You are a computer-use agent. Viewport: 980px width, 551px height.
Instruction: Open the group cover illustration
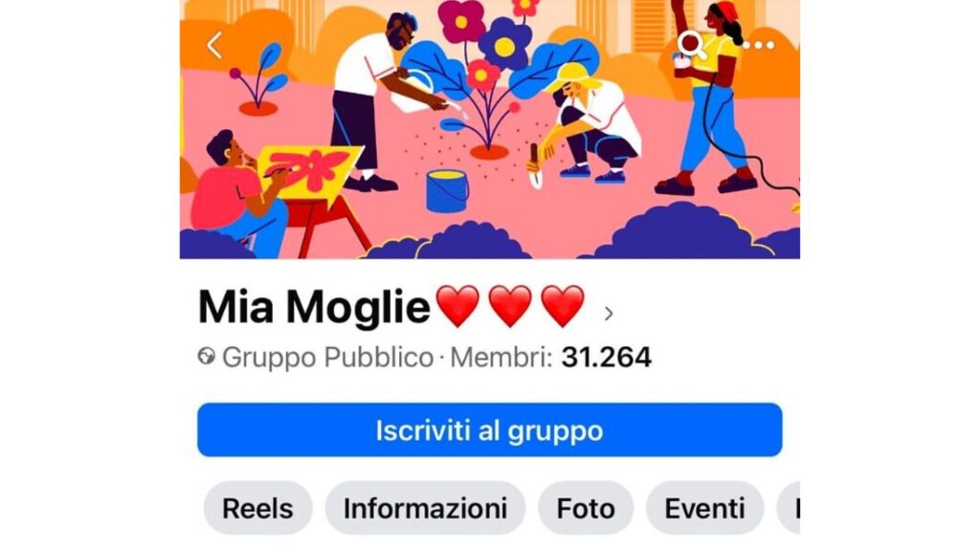point(489,129)
